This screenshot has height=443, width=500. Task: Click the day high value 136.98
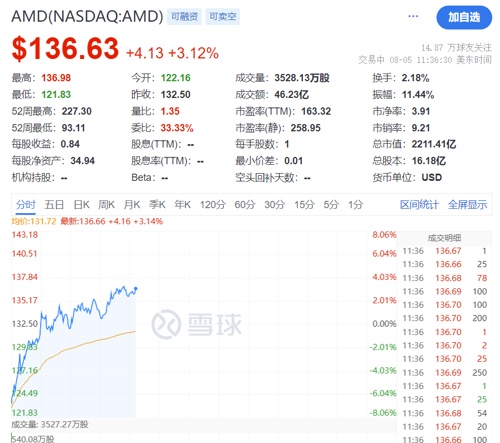(56, 78)
